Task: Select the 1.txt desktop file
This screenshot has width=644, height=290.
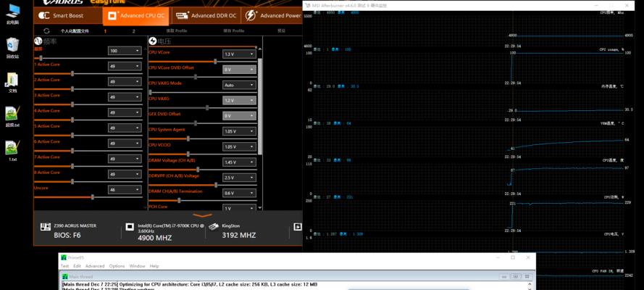Action: coord(12,151)
